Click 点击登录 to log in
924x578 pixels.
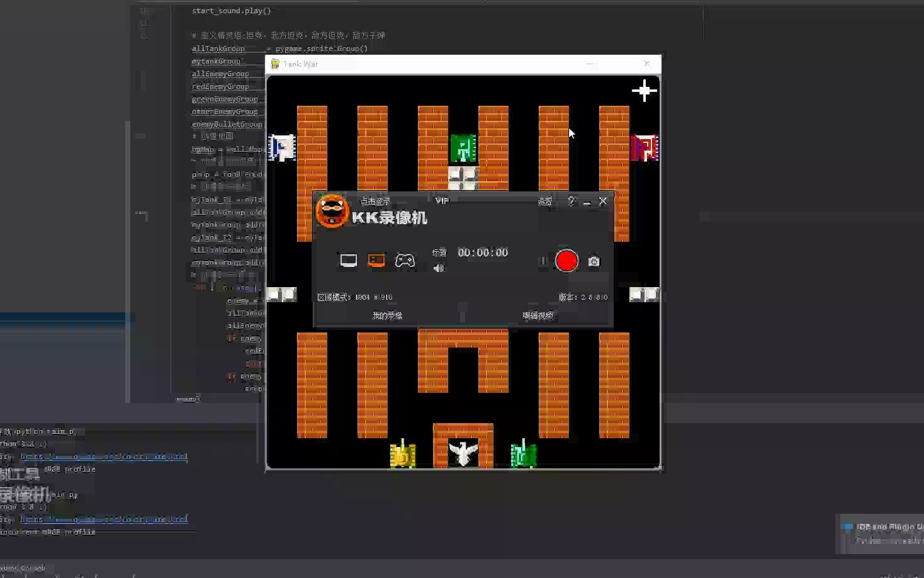tap(375, 201)
